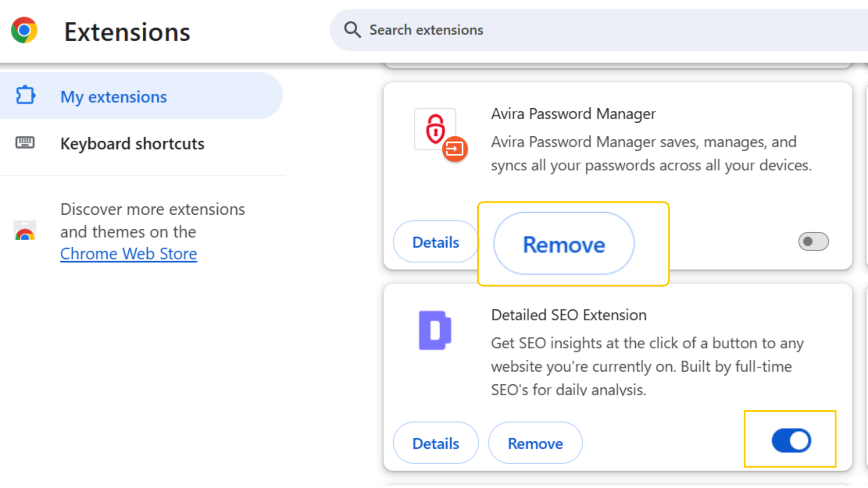Click the Detailed SEO Extension purple icon
Screen dimensions: 868x488
point(435,331)
